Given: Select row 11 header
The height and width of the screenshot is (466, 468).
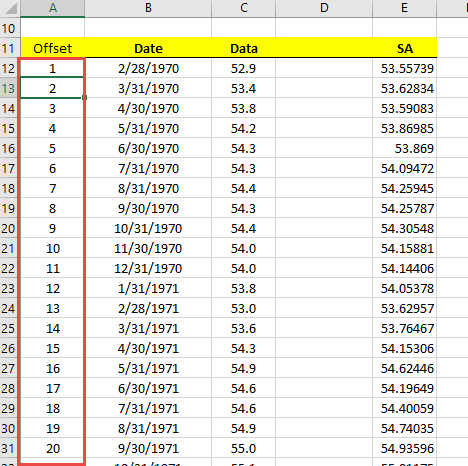Looking at the screenshot, I should [10, 48].
